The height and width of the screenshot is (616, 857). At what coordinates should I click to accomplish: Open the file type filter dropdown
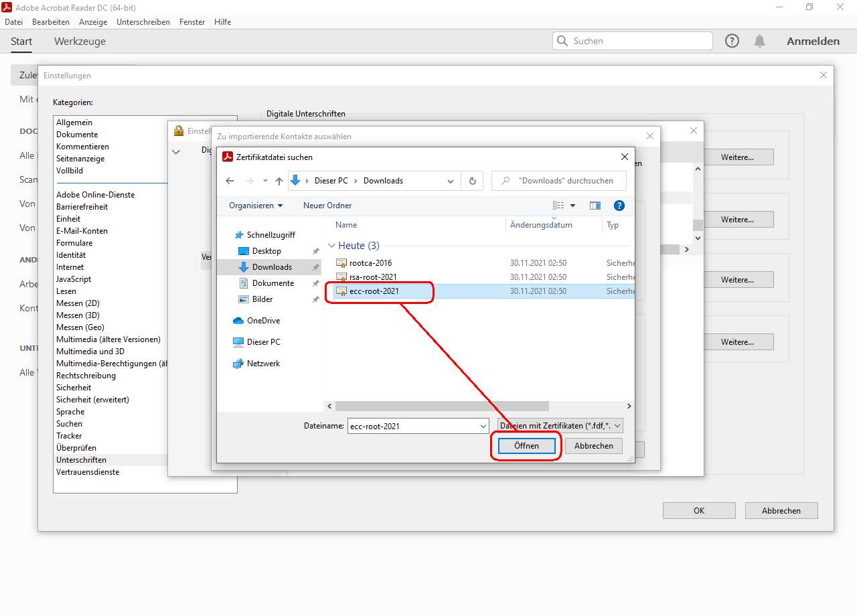point(560,426)
